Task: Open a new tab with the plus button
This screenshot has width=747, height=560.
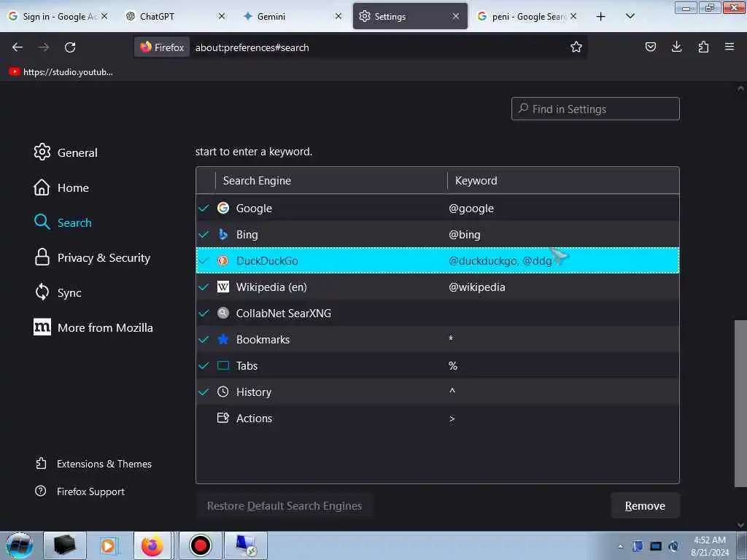Action: point(601,17)
